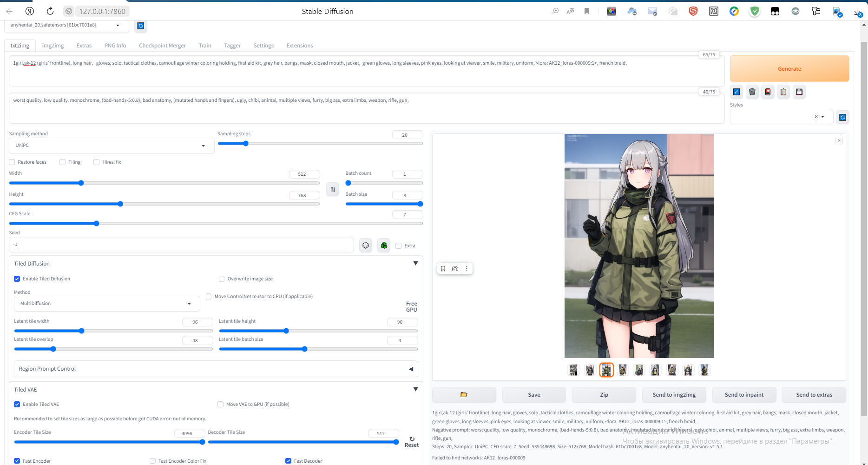Open the PNG Info tab
Viewport: 868px width, 465px height.
tap(115, 46)
